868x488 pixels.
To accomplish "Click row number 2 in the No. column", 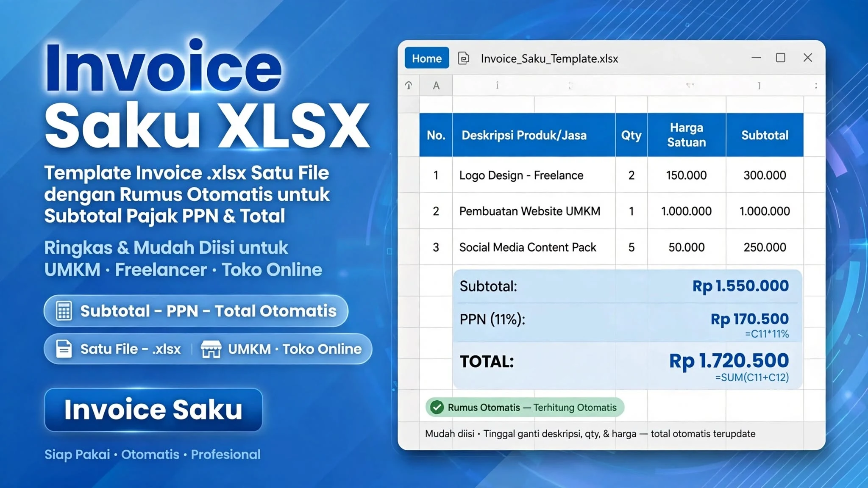I will click(x=436, y=211).
